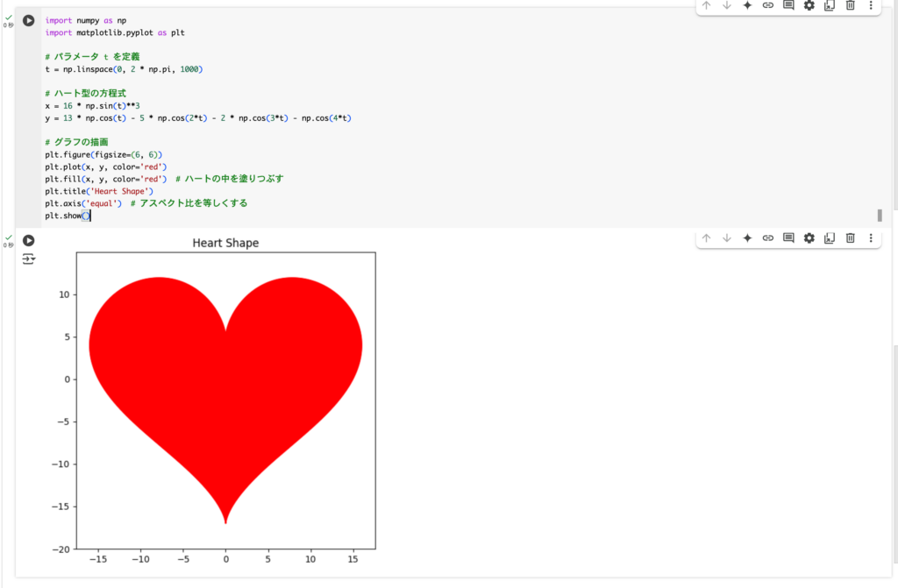This screenshot has height=588, width=898.
Task: Open the output actions menu left of the plot
Action: [28, 259]
